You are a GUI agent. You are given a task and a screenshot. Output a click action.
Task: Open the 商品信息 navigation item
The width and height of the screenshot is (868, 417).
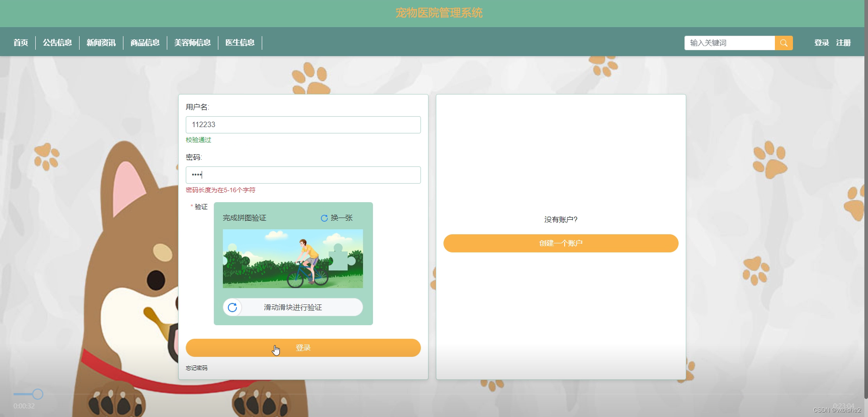click(145, 43)
